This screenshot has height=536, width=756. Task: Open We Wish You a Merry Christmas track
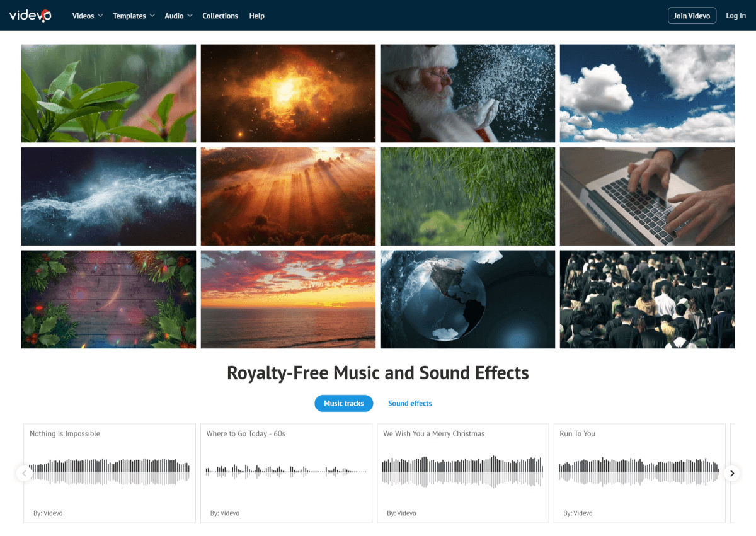[x=434, y=434]
